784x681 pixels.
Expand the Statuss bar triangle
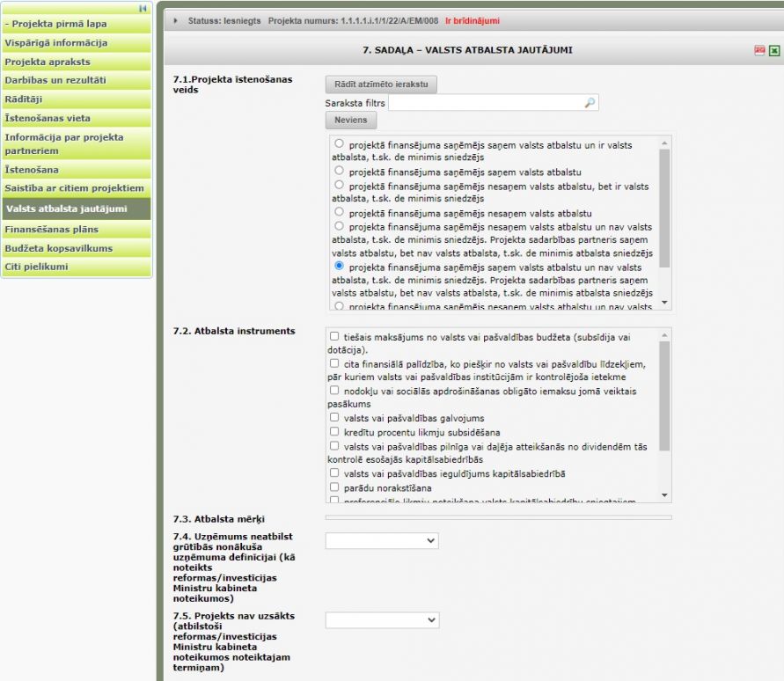click(176, 21)
